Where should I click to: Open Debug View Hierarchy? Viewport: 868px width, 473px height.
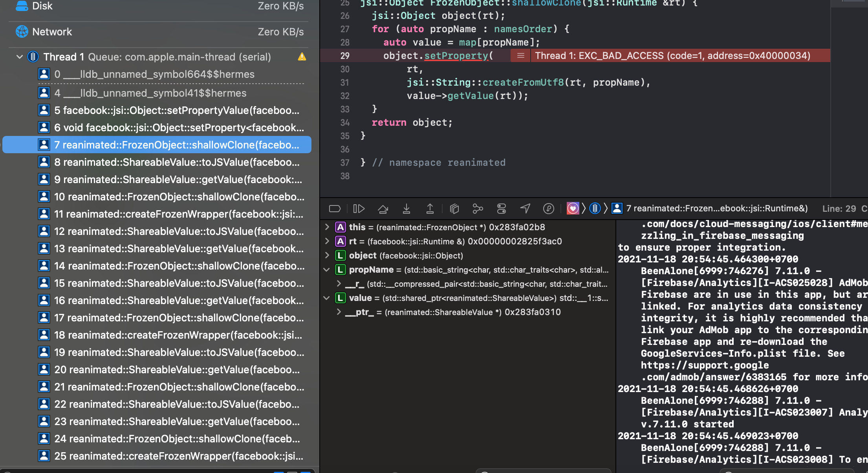coord(454,209)
